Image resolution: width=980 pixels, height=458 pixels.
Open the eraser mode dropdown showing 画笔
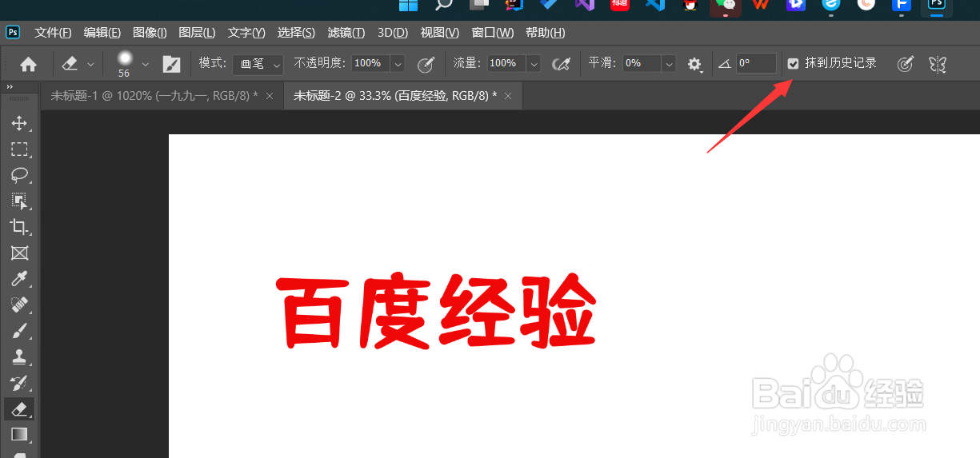pyautogui.click(x=260, y=64)
